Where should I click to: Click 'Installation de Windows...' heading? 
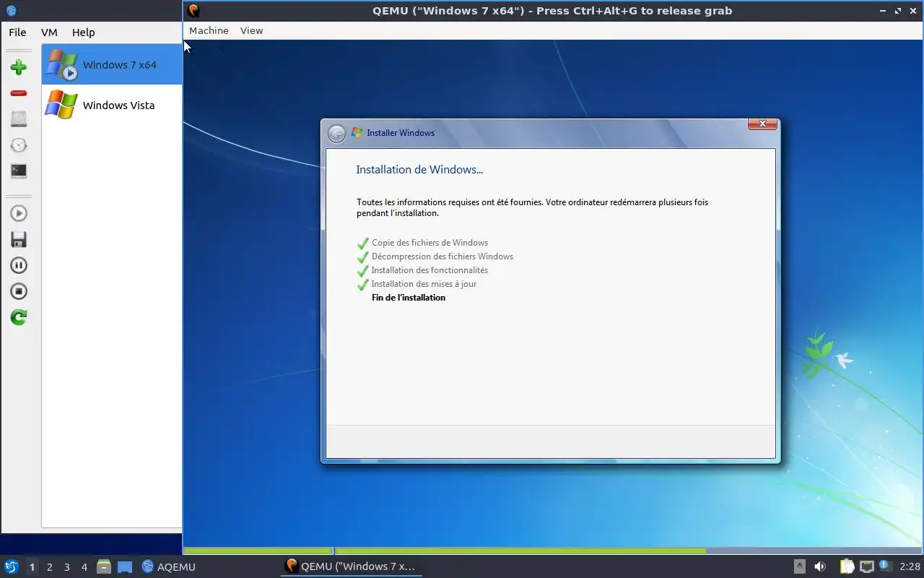419,170
